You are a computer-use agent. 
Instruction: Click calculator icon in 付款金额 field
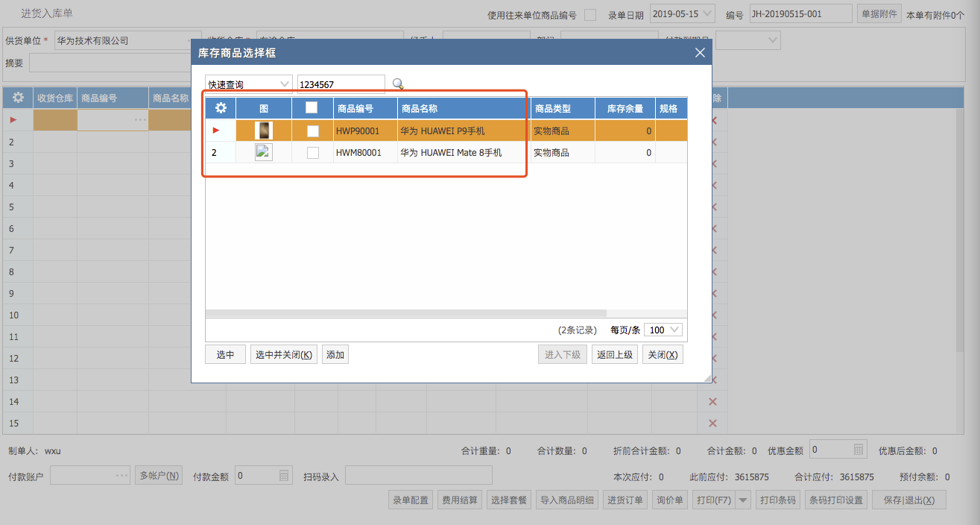[284, 475]
